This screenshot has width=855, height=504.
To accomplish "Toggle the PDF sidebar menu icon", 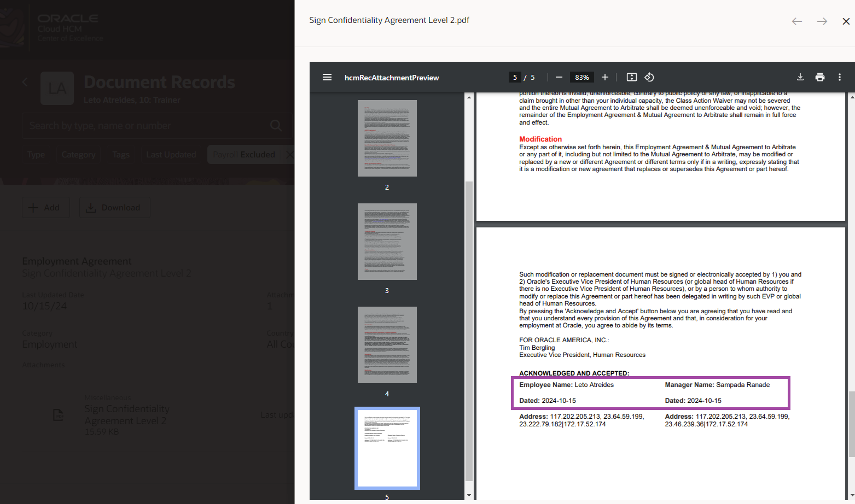I will (x=327, y=77).
